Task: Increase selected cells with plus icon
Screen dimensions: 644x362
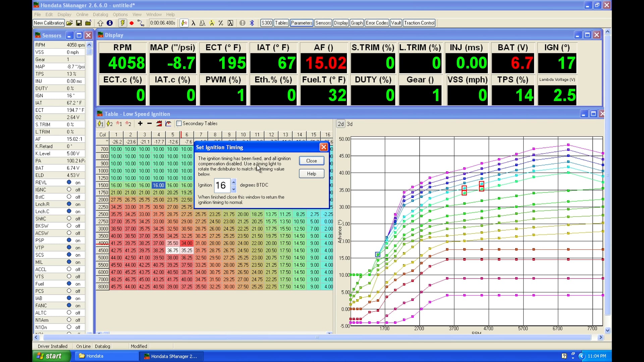Action: 140,124
